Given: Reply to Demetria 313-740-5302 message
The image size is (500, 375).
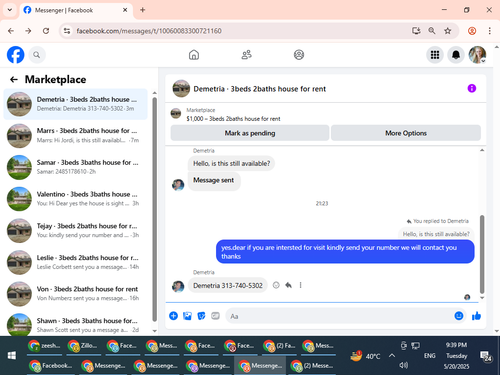Looking at the screenshot, I should pyautogui.click(x=288, y=285).
